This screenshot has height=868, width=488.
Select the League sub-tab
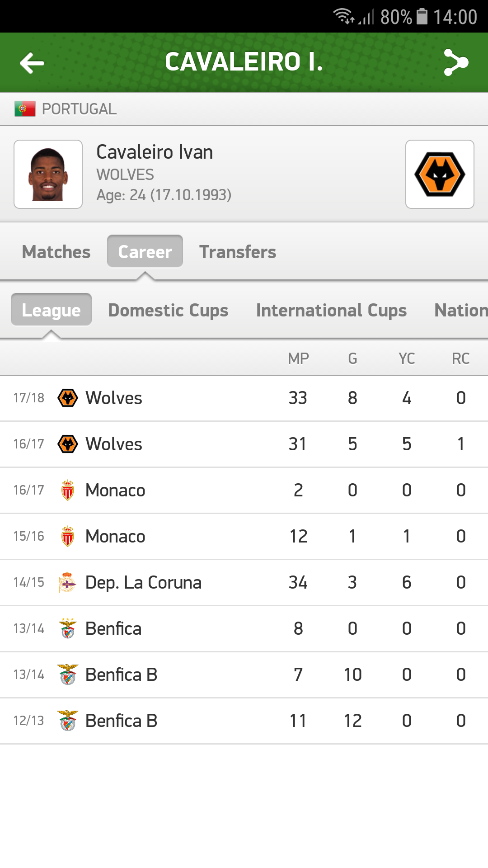[x=52, y=310]
